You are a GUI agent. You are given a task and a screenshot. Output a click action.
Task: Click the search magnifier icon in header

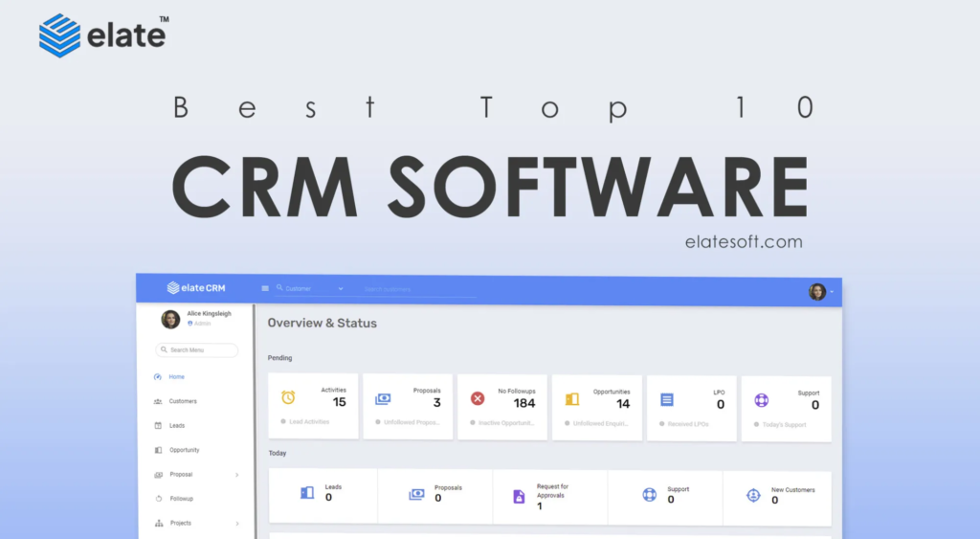tap(279, 287)
